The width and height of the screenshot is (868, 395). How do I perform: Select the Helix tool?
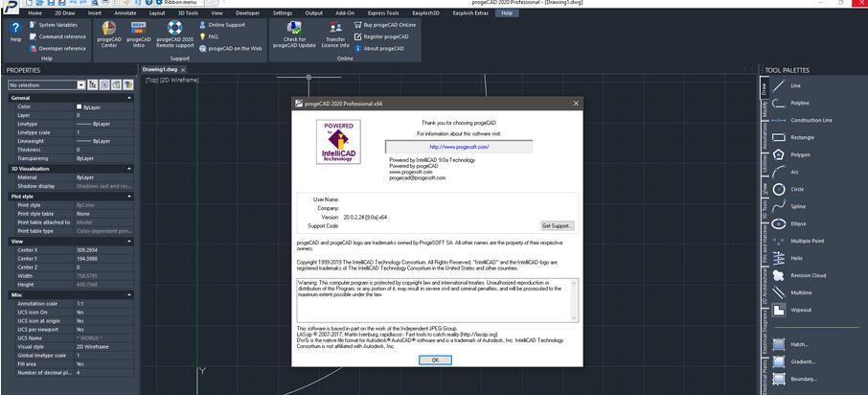click(x=787, y=258)
